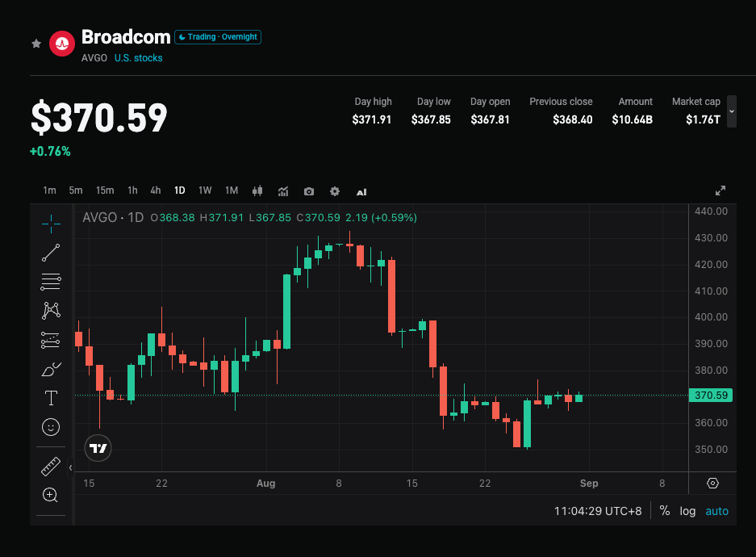Select the 1D timeframe
The image size is (756, 557).
179,191
